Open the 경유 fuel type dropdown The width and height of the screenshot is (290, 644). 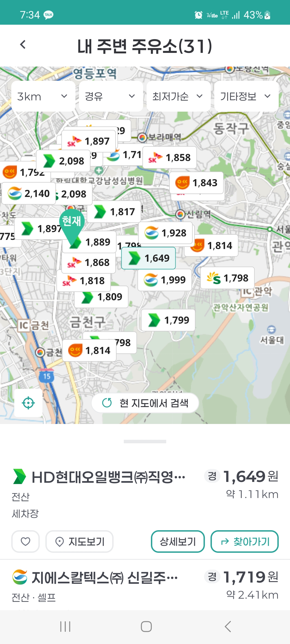pos(111,96)
